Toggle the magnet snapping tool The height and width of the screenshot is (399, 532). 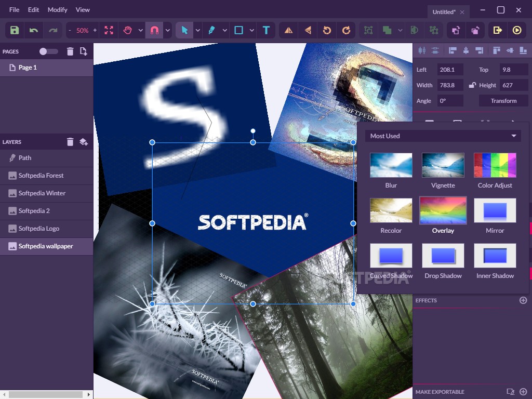click(x=154, y=30)
